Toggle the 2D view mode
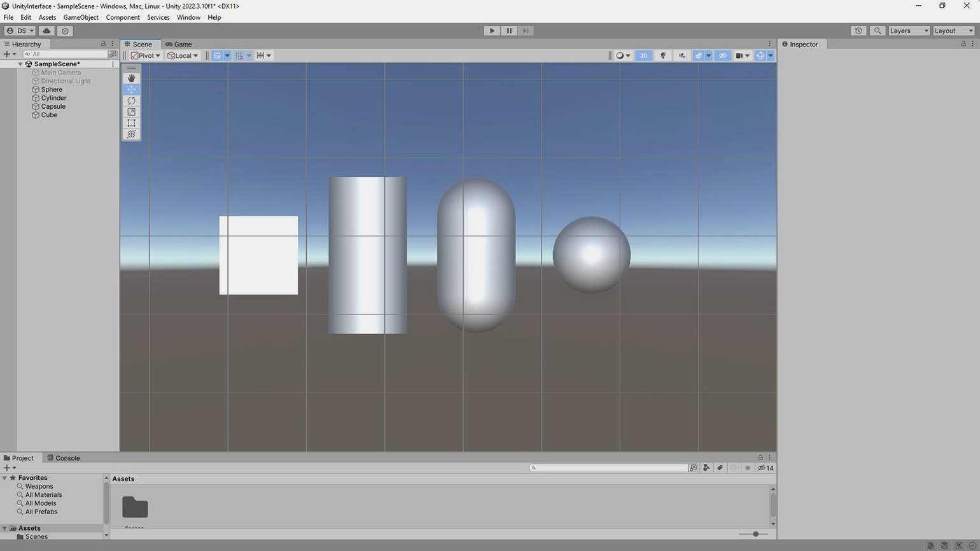This screenshot has width=980, height=551. tap(643, 56)
